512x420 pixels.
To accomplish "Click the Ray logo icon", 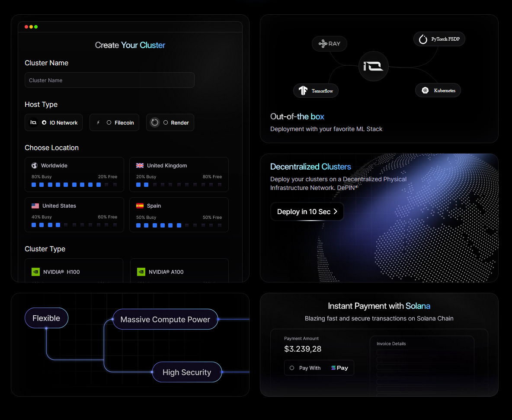I will [323, 44].
